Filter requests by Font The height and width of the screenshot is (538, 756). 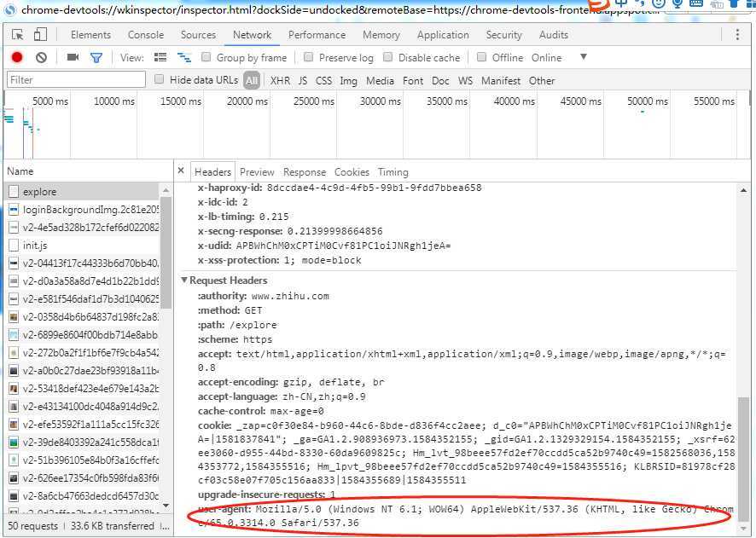coord(413,80)
